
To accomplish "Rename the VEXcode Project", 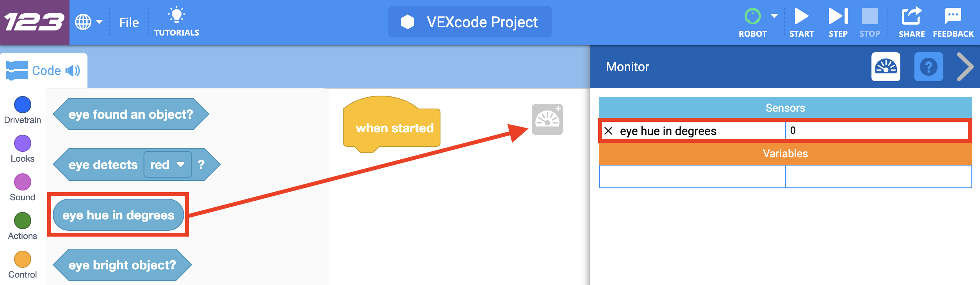I will 470,22.
